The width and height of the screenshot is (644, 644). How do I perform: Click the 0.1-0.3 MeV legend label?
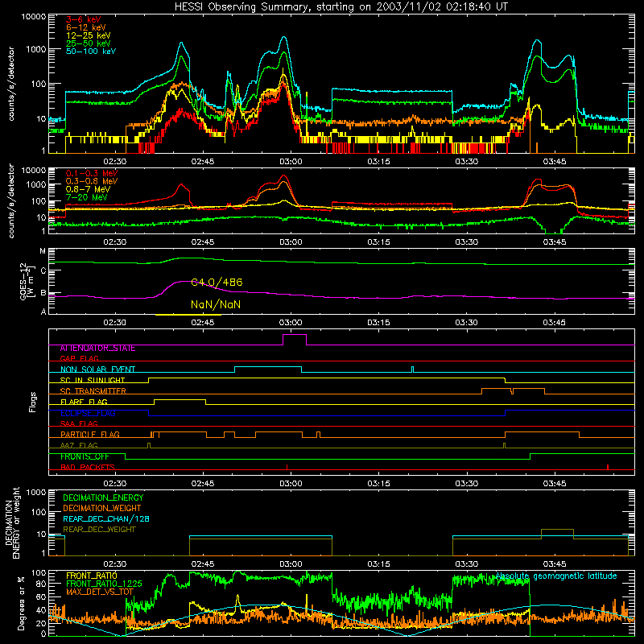click(91, 173)
